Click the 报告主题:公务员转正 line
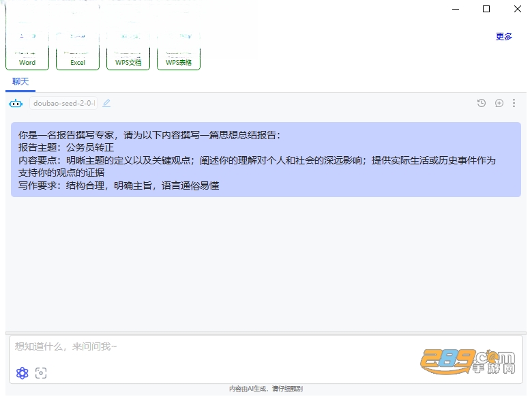 coord(66,147)
